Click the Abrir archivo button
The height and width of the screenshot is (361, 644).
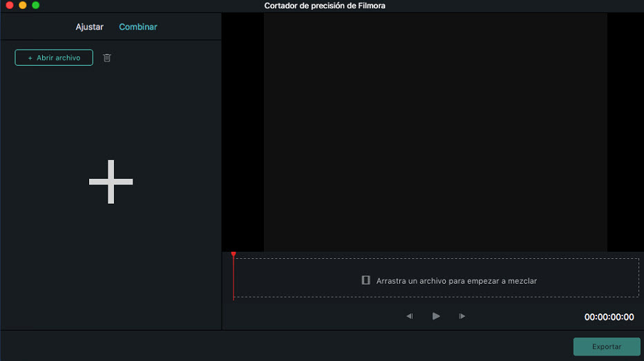[54, 57]
